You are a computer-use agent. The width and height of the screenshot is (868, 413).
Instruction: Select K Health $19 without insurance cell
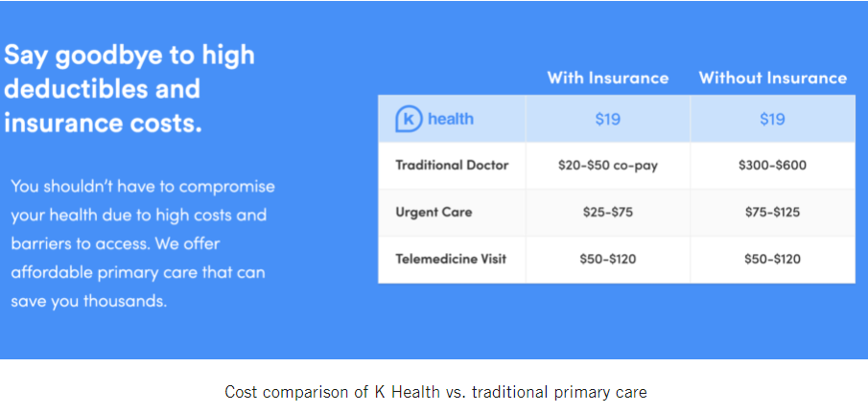(773, 119)
